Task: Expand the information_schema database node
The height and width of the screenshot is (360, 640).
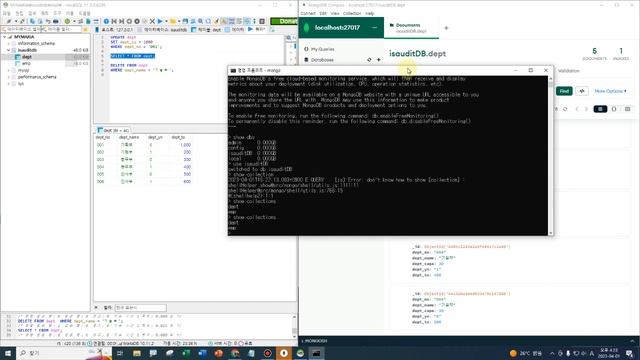Action: 9,43
